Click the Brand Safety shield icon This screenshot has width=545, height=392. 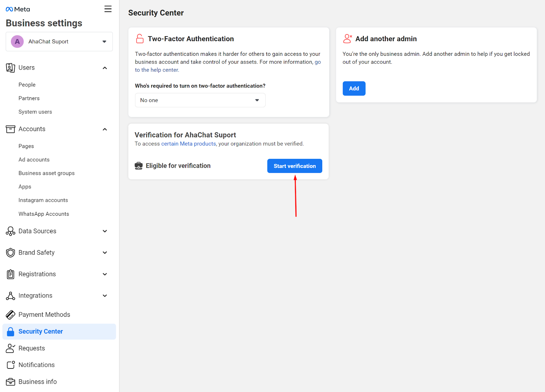[11, 253]
